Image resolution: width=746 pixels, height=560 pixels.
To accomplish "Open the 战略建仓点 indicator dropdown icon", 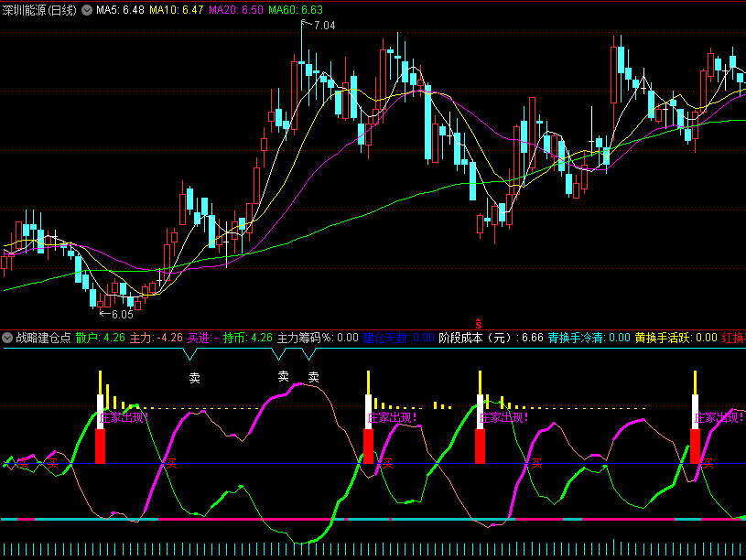I will [x=7, y=338].
